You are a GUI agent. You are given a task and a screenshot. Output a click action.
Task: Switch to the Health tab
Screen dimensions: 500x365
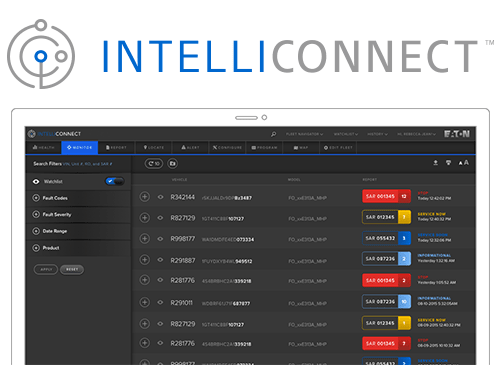coord(43,147)
